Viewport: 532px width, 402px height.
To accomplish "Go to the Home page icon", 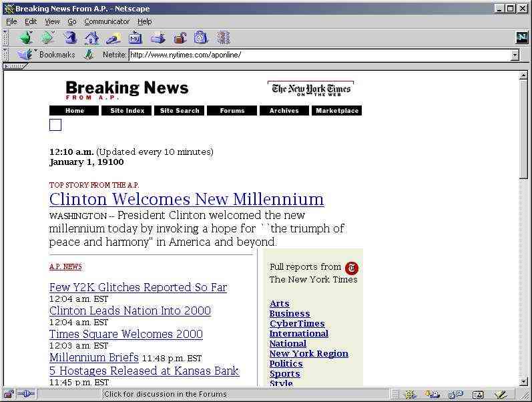I will coord(92,37).
